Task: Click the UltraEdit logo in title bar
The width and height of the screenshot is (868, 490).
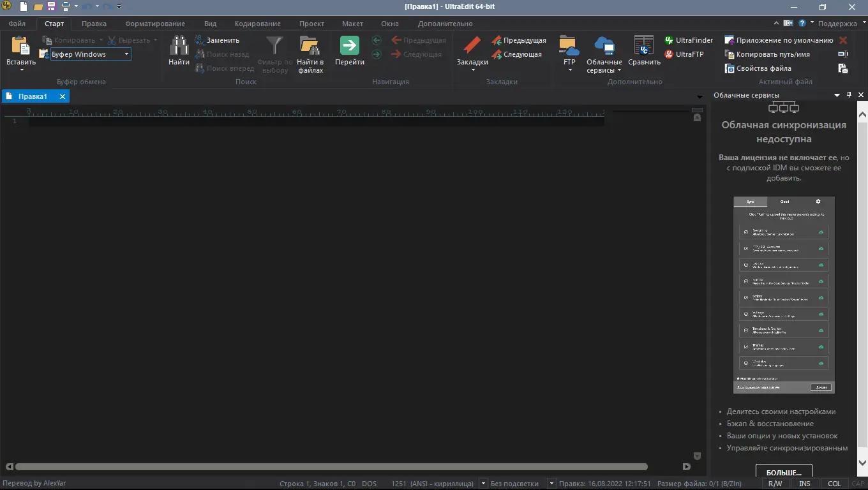Action: point(7,6)
